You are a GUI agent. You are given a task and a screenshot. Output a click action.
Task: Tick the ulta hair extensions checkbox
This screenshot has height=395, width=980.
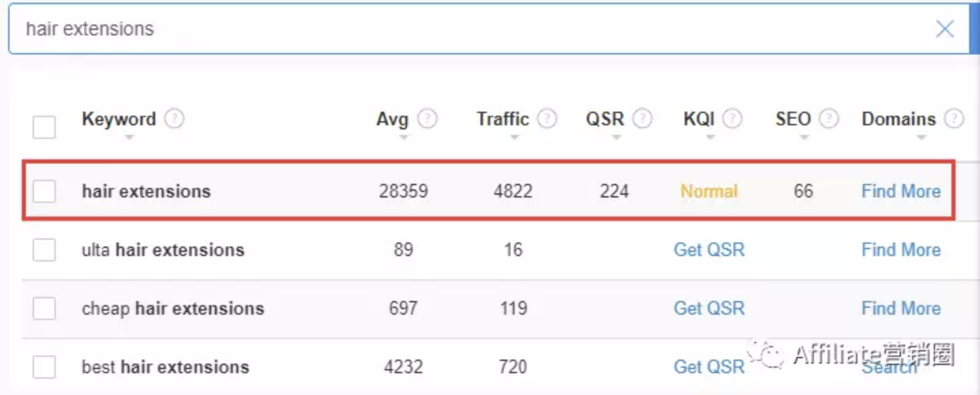[44, 250]
